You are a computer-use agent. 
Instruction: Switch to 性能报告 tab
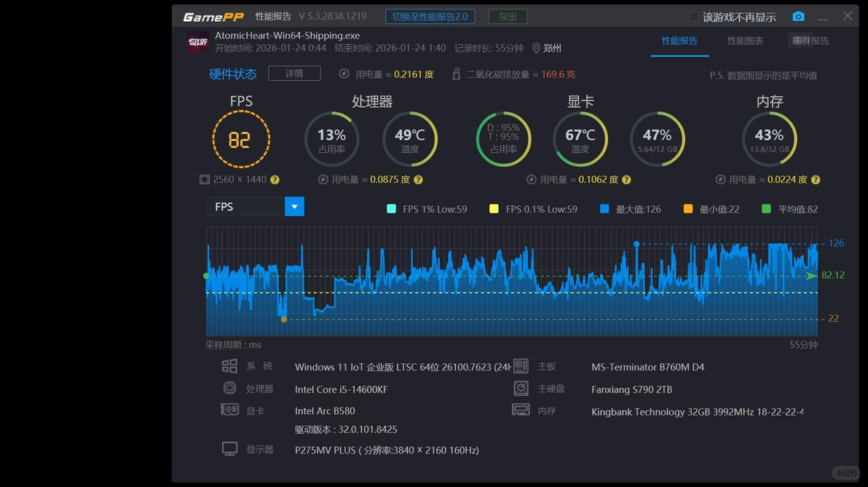click(679, 40)
